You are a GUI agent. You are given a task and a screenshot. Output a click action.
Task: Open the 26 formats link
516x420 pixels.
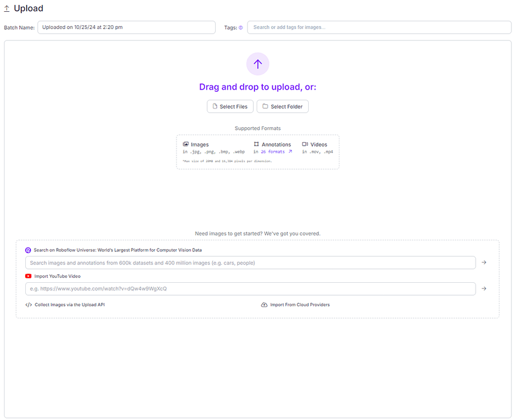pos(272,152)
